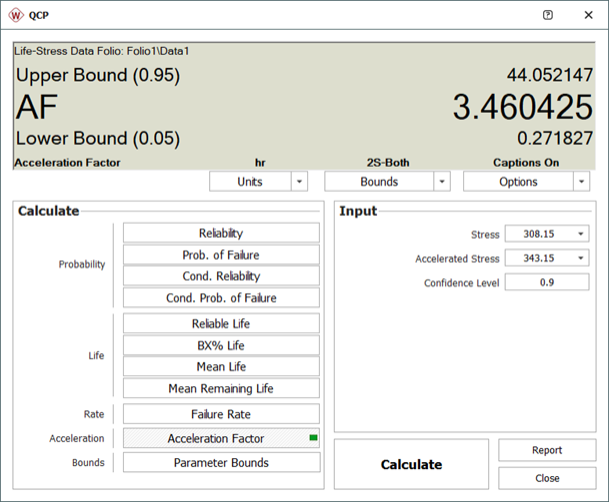Viewport: 609px width, 502px height.
Task: Select Mean Life calculation
Action: point(221,367)
